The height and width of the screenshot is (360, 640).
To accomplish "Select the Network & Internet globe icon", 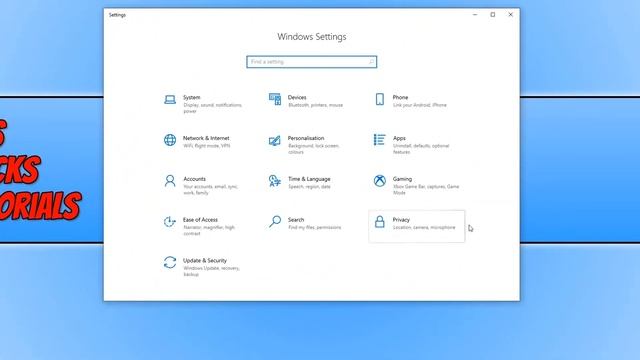I will [170, 140].
